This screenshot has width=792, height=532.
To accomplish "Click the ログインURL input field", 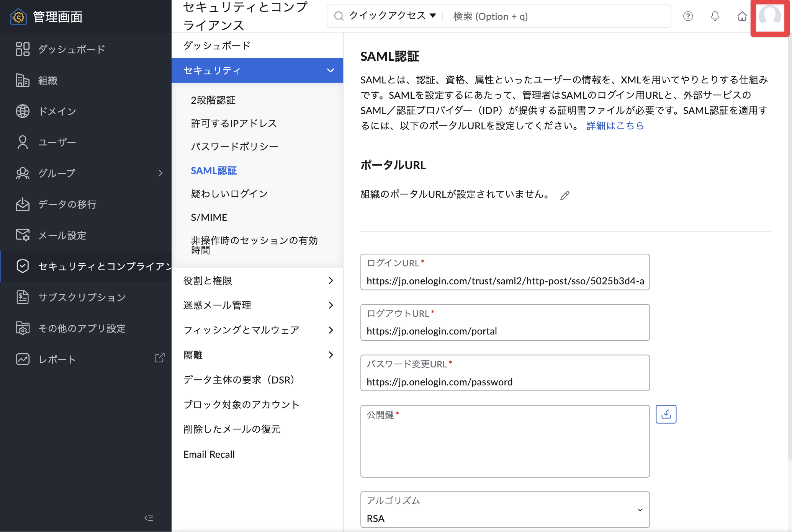I will [x=505, y=272].
